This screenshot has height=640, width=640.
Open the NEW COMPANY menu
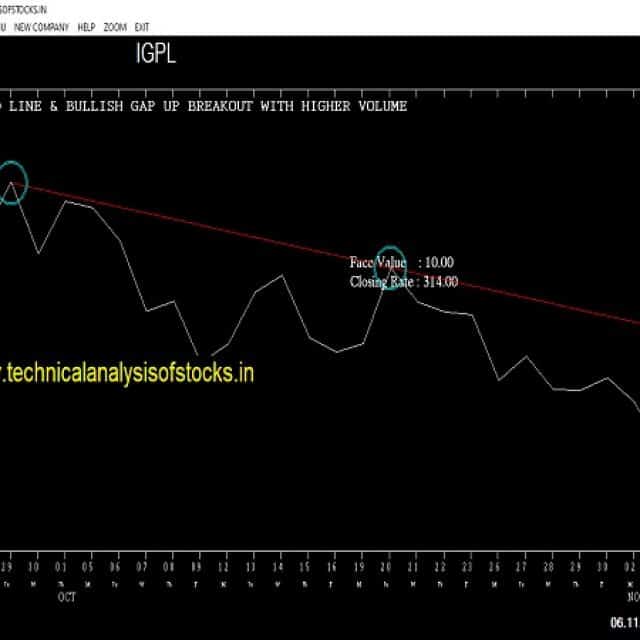click(x=41, y=27)
